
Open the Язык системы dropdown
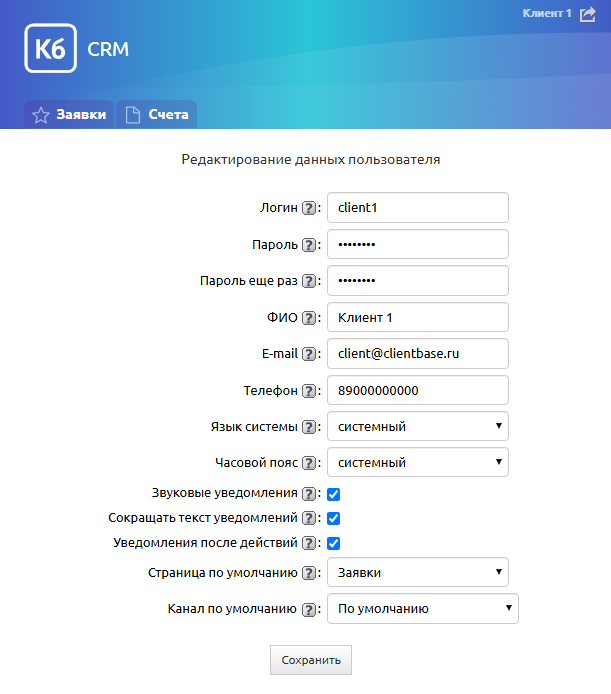418,426
